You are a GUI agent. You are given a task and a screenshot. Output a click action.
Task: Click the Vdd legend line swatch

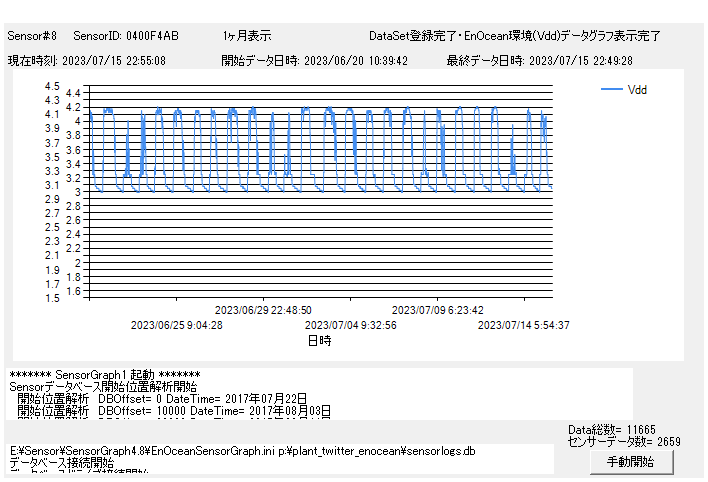[611, 90]
